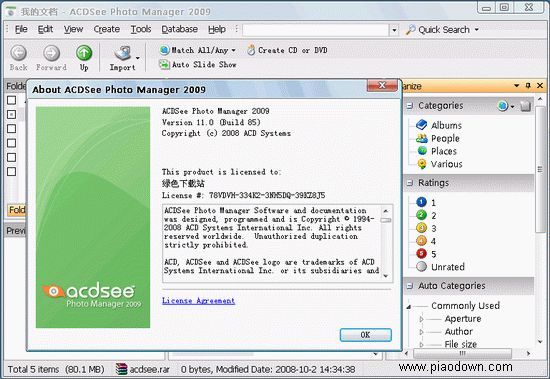Screen dimensions: 550x379
Task: Click the Categories globe icon
Action: (503, 106)
